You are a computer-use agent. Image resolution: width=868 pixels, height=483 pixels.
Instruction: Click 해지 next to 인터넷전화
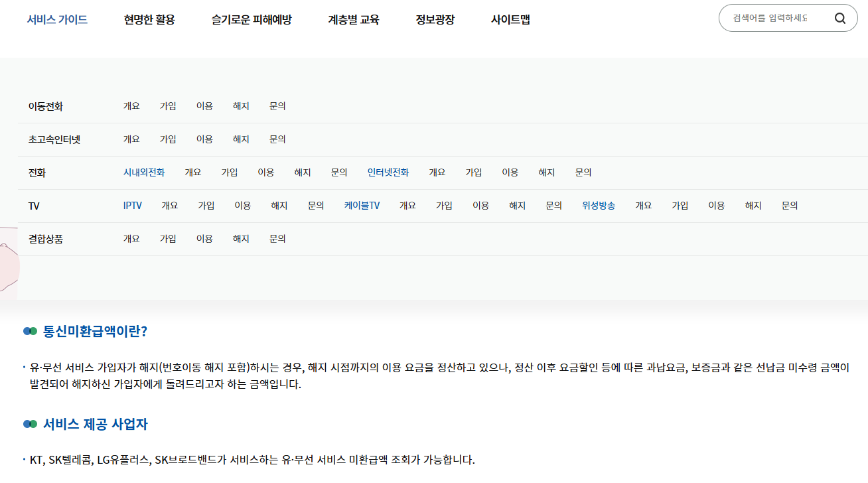click(546, 172)
